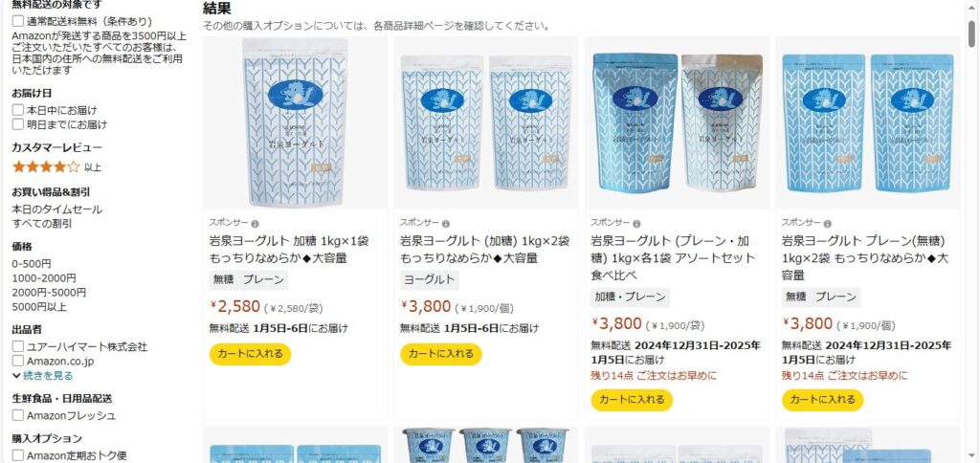Click sponsor info icon on 1kg×2袋 加糖 product
This screenshot has height=463, width=980.
446,224
